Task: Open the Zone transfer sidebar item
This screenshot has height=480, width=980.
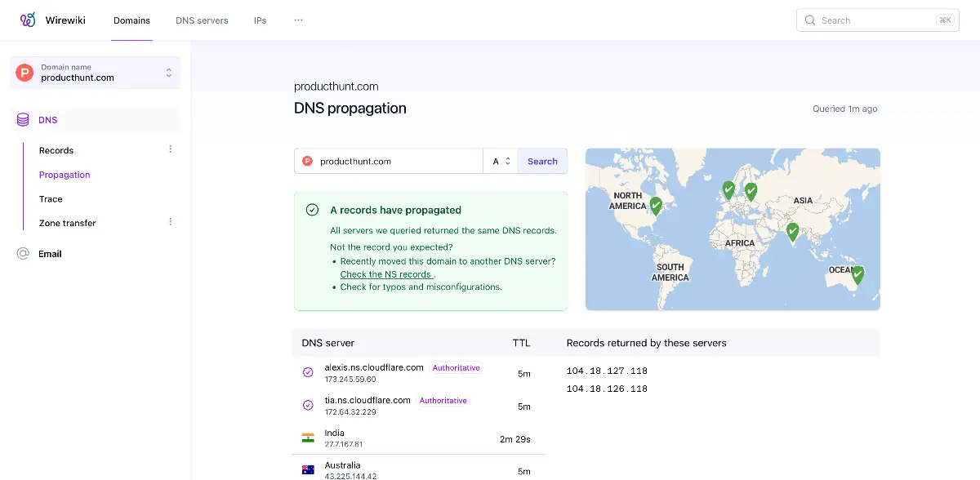Action: pyautogui.click(x=68, y=223)
